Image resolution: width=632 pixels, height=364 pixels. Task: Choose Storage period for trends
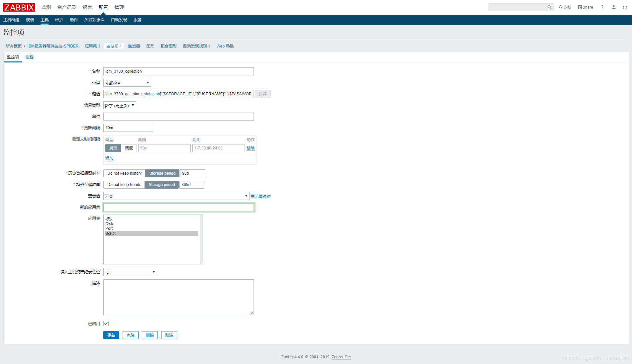coord(161,185)
